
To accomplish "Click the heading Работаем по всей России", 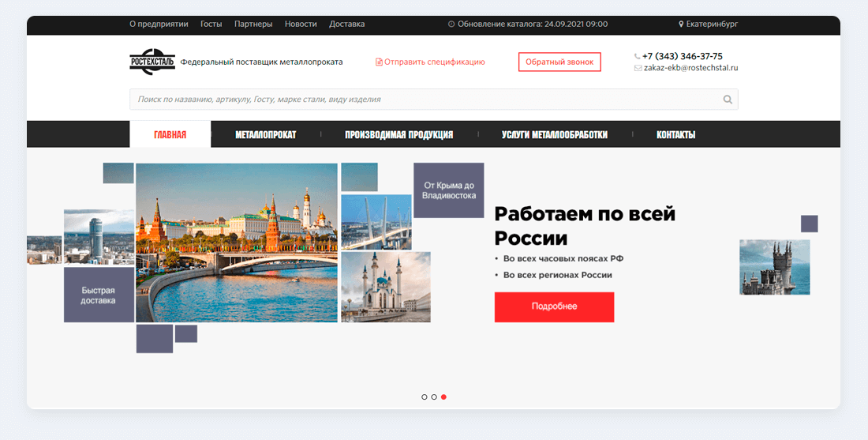I will tap(586, 226).
